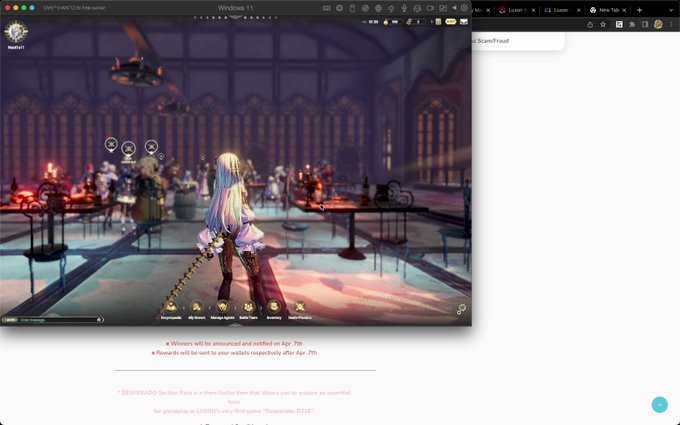Click the cash currency icon in HUD
The width and height of the screenshot is (680, 425).
point(409,22)
